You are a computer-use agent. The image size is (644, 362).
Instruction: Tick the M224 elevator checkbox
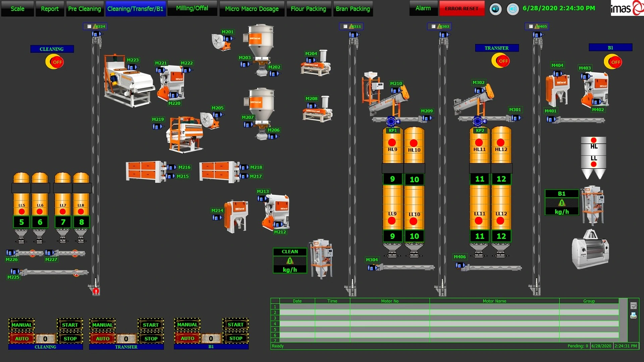click(x=89, y=26)
